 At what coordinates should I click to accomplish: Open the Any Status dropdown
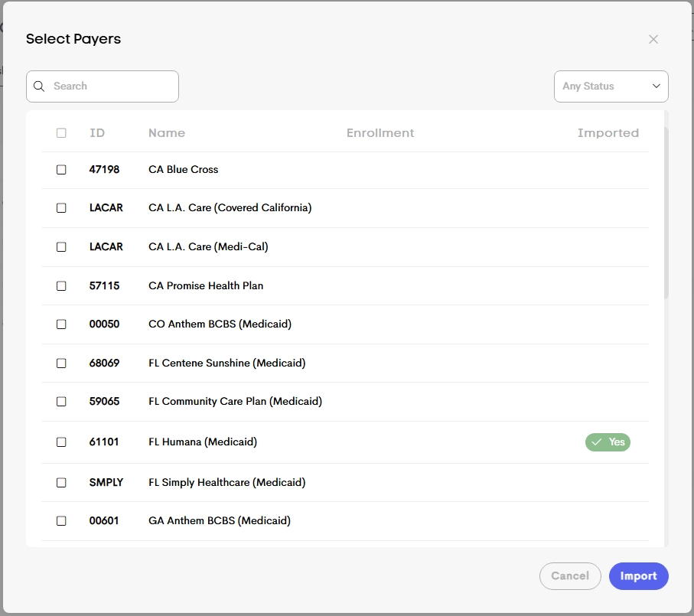pos(611,86)
